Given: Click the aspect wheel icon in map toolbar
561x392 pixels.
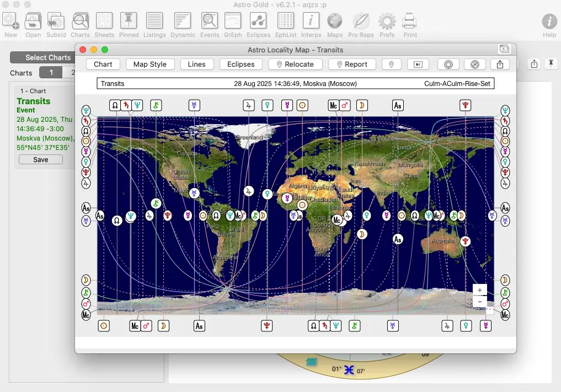Looking at the screenshot, I should coord(475,65).
